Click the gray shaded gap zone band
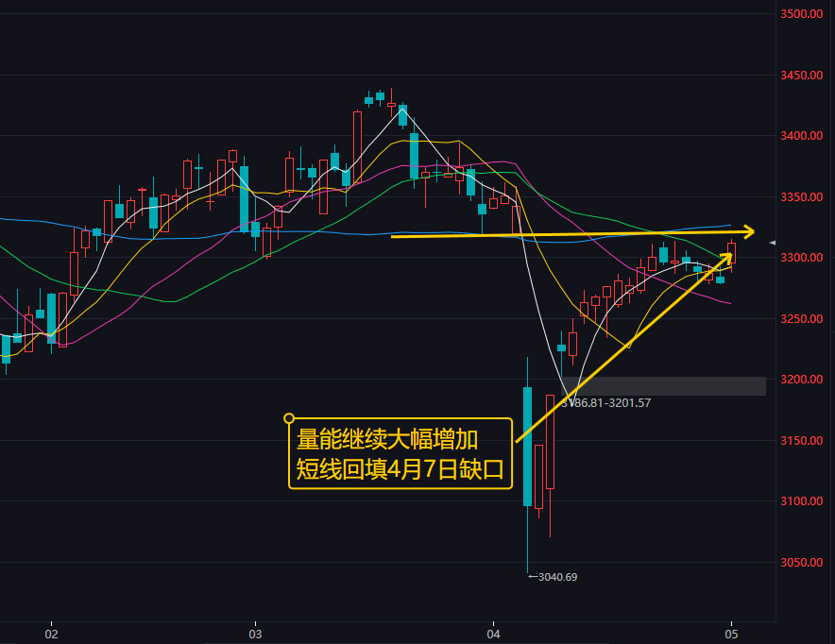The height and width of the screenshot is (644, 835). point(663,386)
